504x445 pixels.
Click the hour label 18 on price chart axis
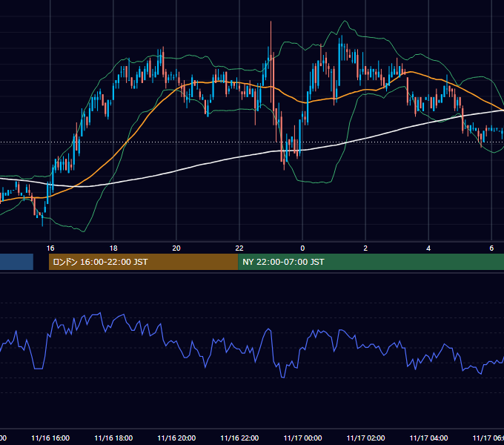point(113,248)
